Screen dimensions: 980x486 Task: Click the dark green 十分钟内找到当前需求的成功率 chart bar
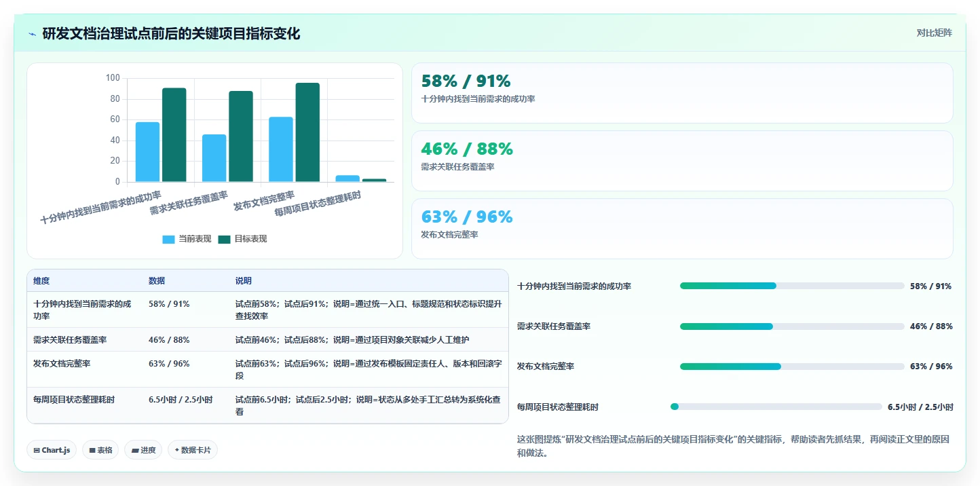click(x=174, y=135)
